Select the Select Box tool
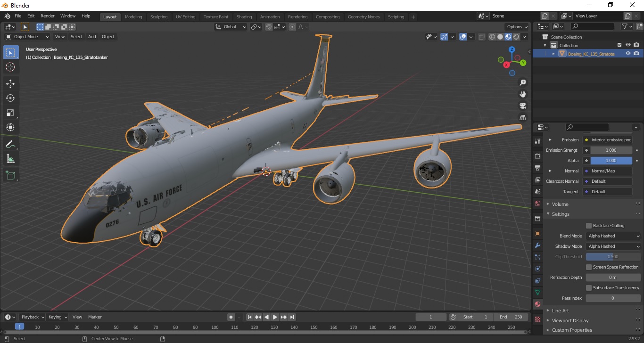The height and width of the screenshot is (343, 644). [10, 53]
